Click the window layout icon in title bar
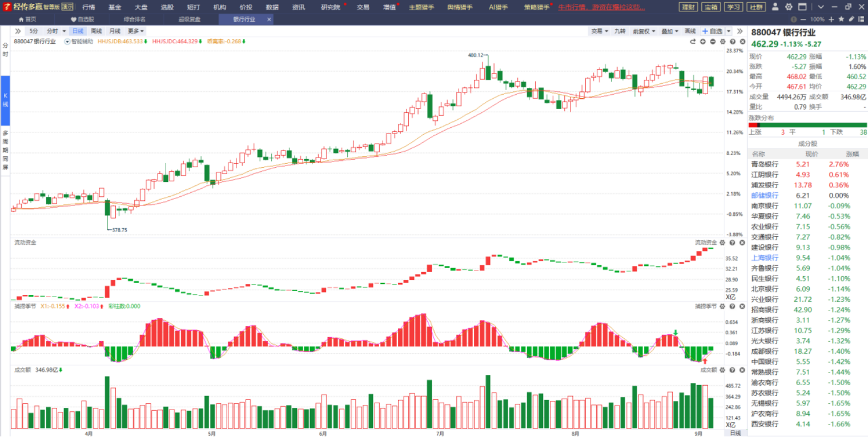Screen dimensions: 868x437 (x=802, y=7)
